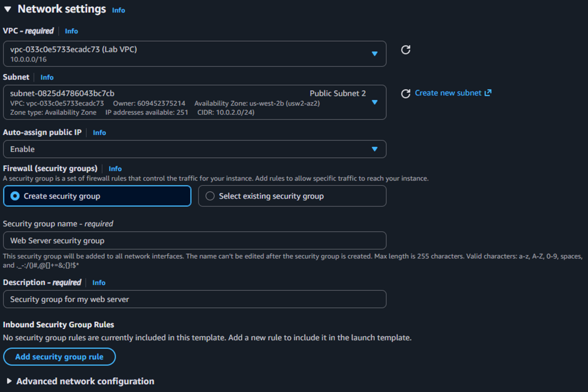Open the Subnet Info help link
The height and width of the screenshot is (392, 588).
47,77
